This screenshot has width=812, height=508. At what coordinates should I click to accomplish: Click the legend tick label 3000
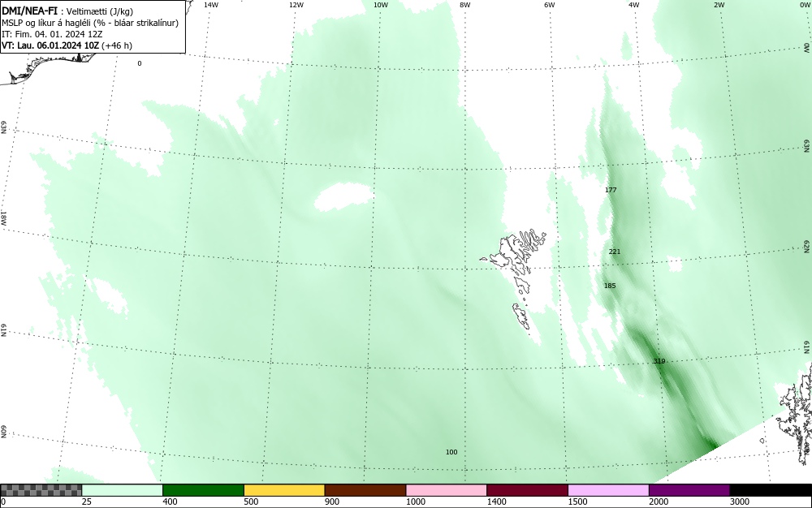pyautogui.click(x=740, y=502)
